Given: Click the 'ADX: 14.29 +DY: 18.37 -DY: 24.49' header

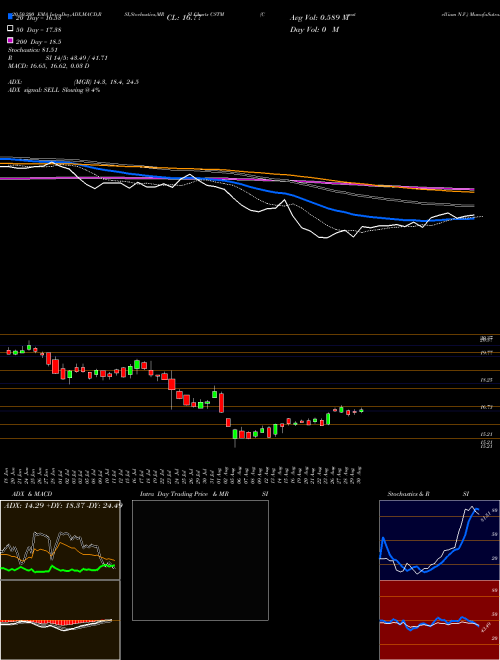Looking at the screenshot, I should click(62, 506).
